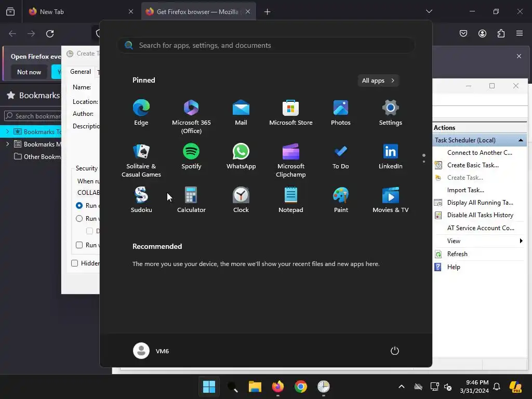Open the notifications bell

click(x=497, y=387)
